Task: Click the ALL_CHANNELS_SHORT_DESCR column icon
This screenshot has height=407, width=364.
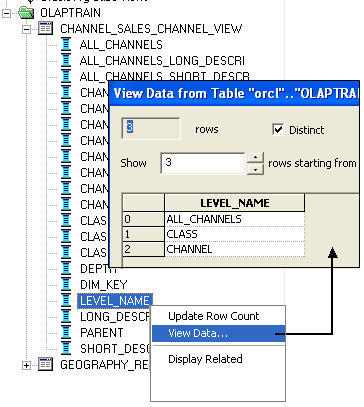Action: click(x=66, y=77)
